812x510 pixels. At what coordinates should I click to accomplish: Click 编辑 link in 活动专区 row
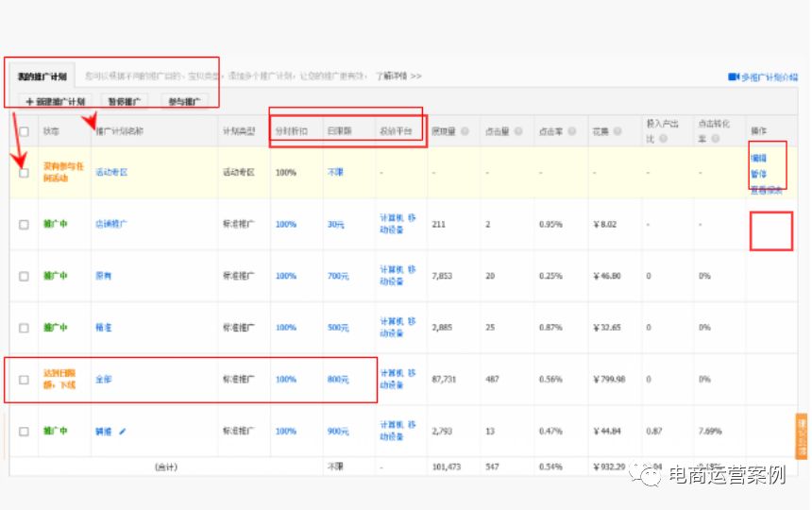(x=758, y=158)
